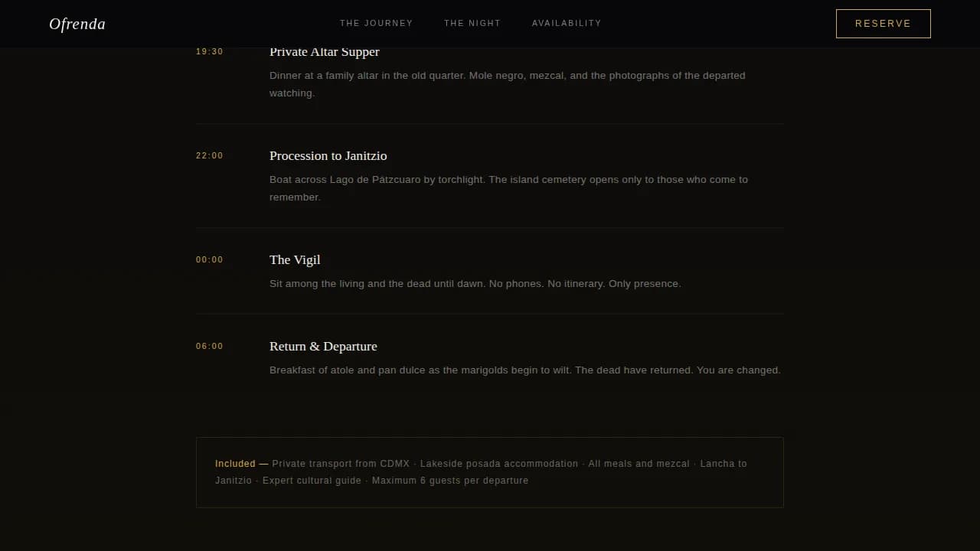980x551 pixels.
Task: Open The Journey nav link
Action: click(376, 23)
